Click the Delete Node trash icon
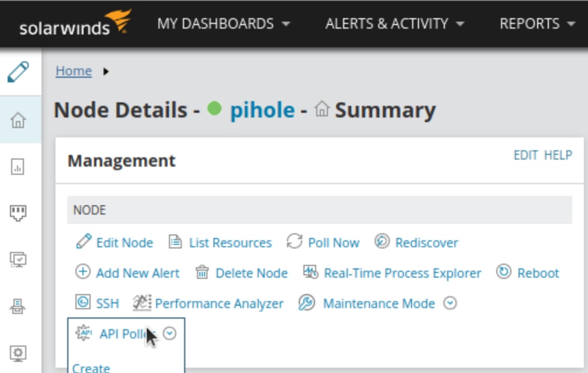588x373 pixels. [x=202, y=272]
